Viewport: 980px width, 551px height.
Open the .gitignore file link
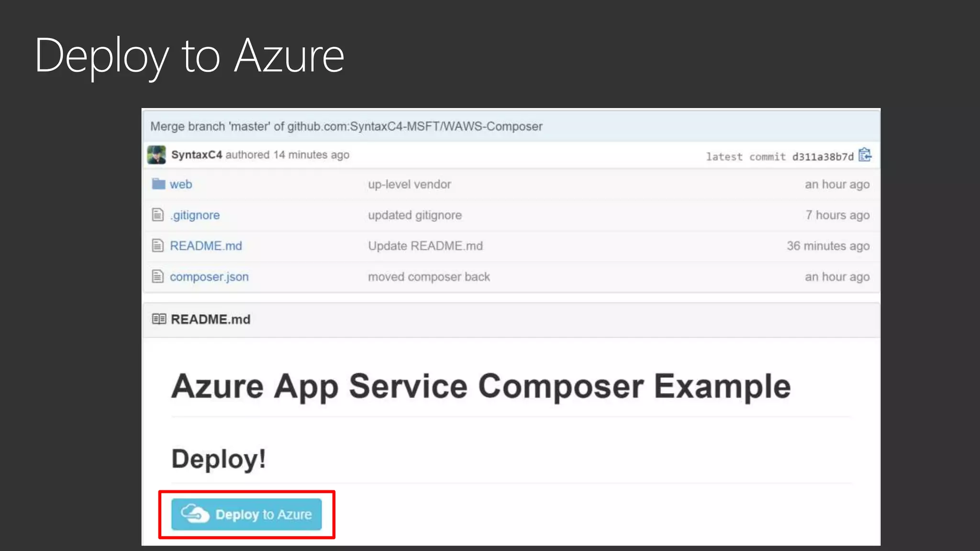[x=195, y=215]
